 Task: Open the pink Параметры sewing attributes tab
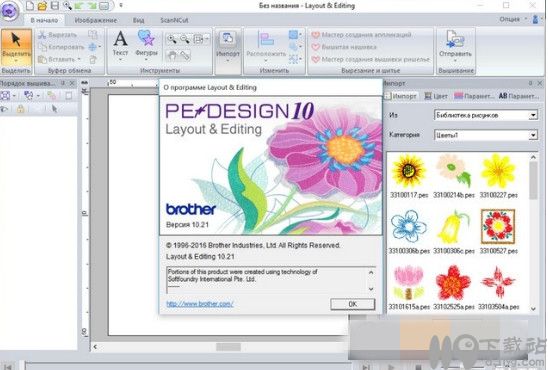474,96
